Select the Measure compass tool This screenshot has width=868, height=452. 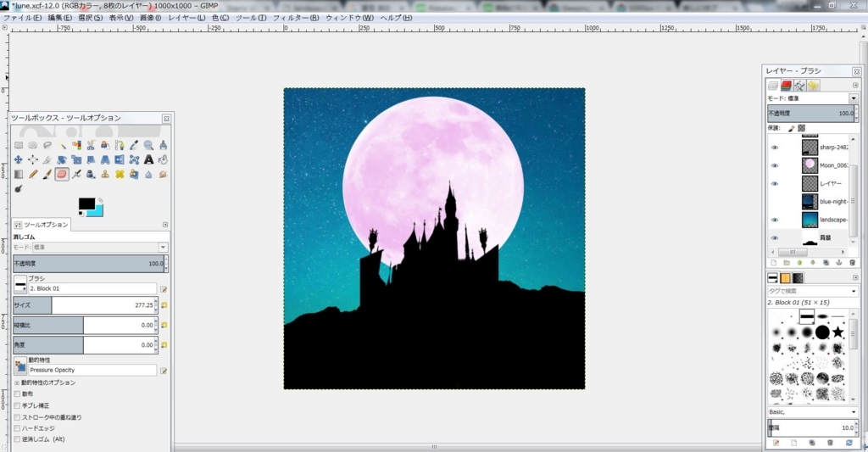tap(163, 145)
